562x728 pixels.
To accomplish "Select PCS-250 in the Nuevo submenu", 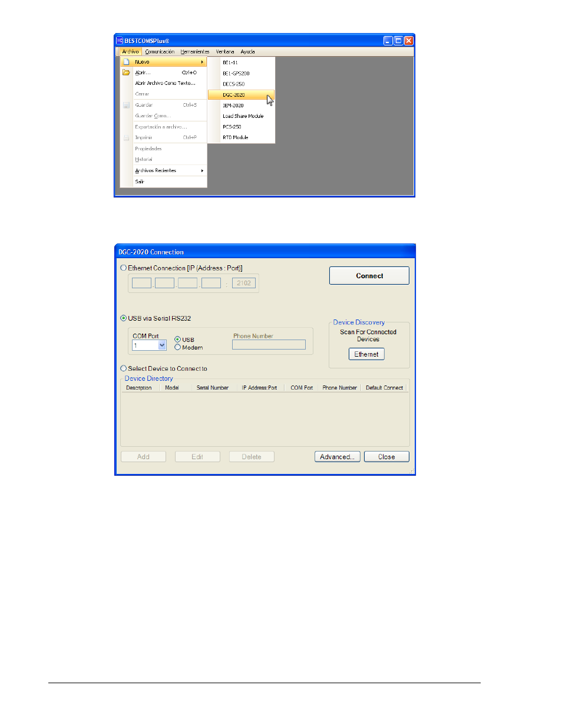I will [x=242, y=127].
